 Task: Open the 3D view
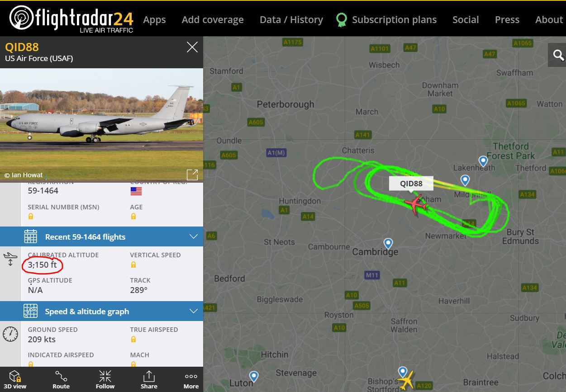(x=15, y=379)
